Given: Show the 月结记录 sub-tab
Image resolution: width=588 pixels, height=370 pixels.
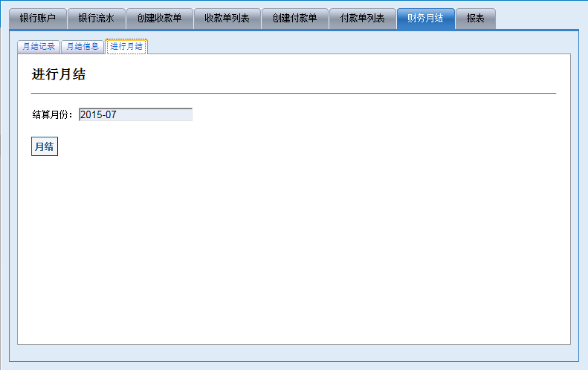Looking at the screenshot, I should (x=39, y=47).
